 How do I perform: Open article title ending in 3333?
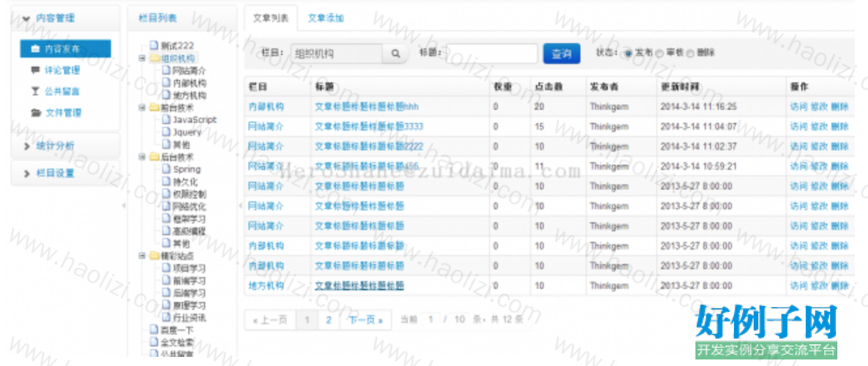tap(369, 127)
